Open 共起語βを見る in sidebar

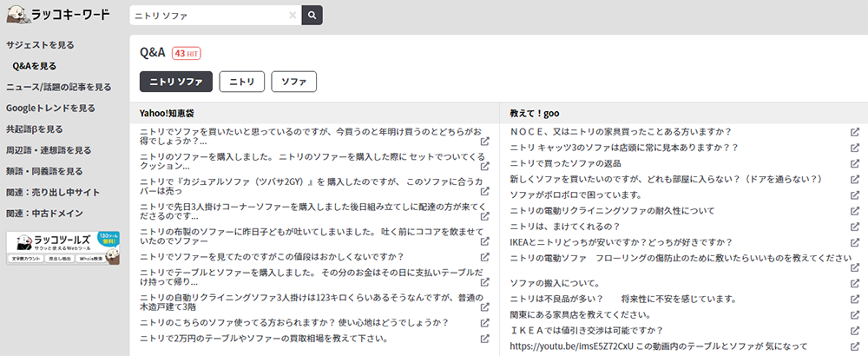[x=35, y=129]
